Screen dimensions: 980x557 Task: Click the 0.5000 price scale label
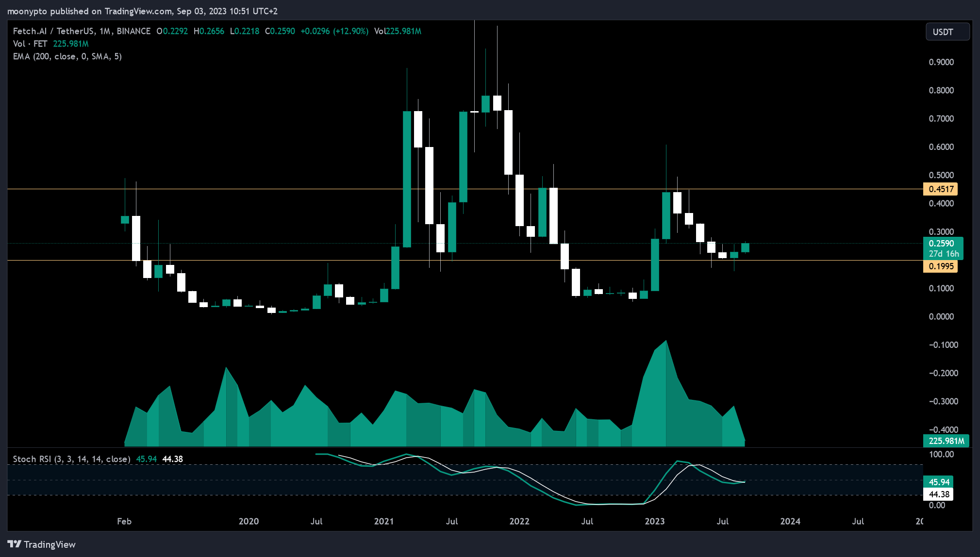pos(941,175)
